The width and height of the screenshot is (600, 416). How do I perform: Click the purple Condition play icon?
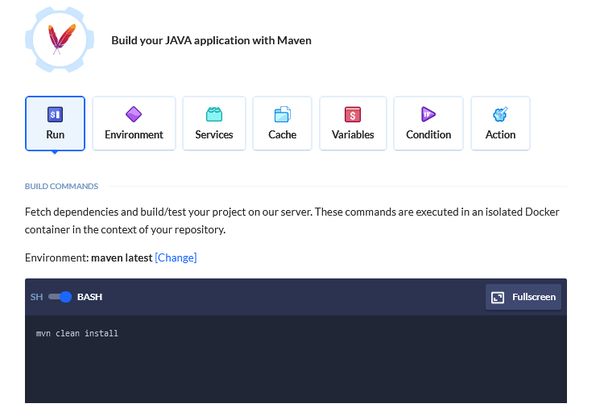428,114
